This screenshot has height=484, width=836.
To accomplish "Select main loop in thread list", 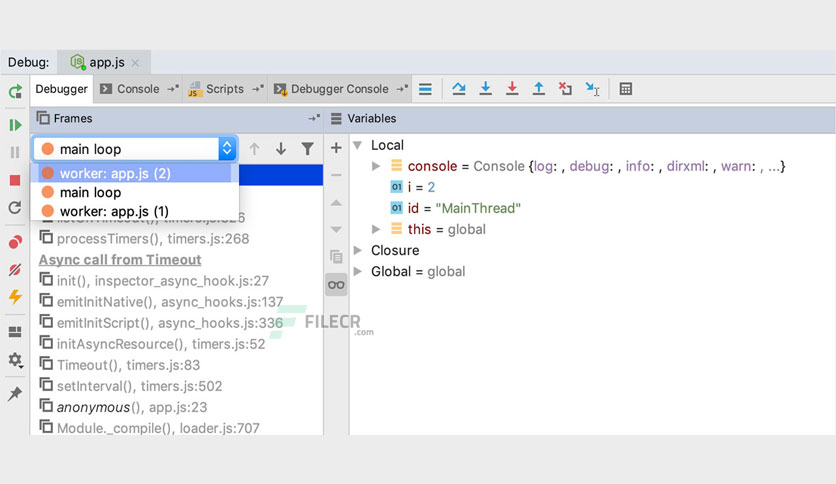I will tap(135, 192).
